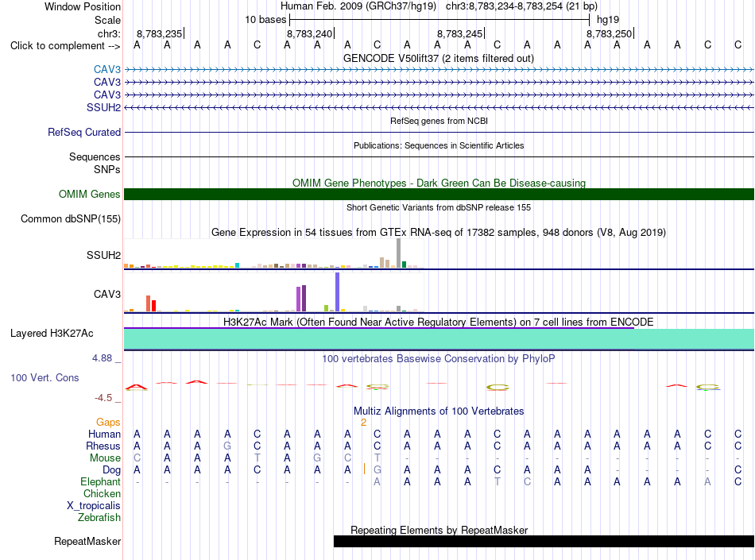Screen dimensions: 755x560
Task: Select the X_tropicalis alignment row label
Action: [94, 506]
